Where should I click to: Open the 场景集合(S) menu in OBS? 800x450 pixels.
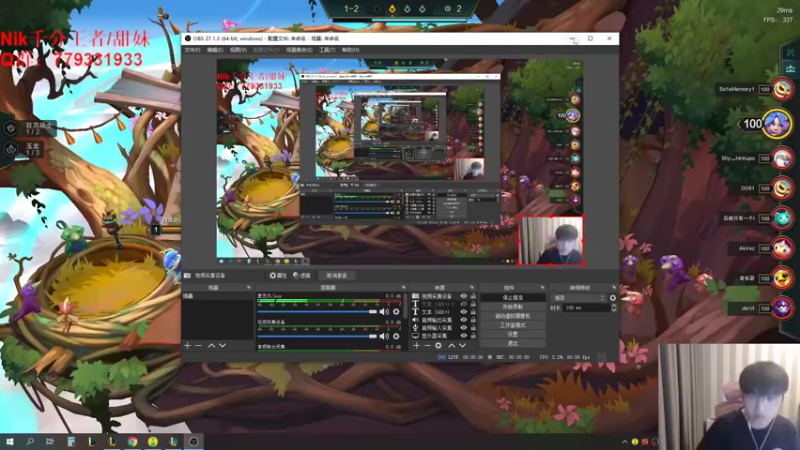point(299,50)
